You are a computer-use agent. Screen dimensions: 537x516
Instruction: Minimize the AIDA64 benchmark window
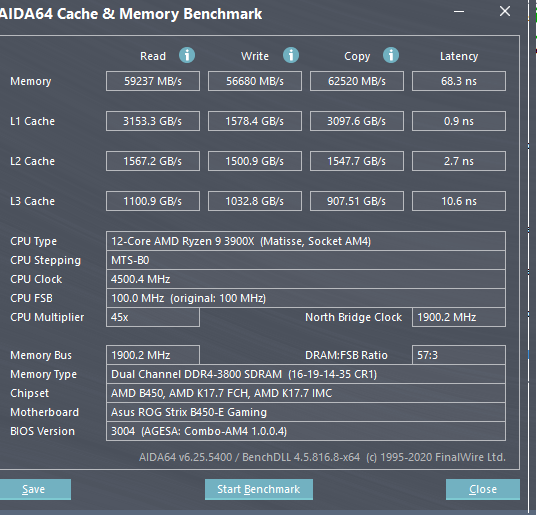coord(459,12)
